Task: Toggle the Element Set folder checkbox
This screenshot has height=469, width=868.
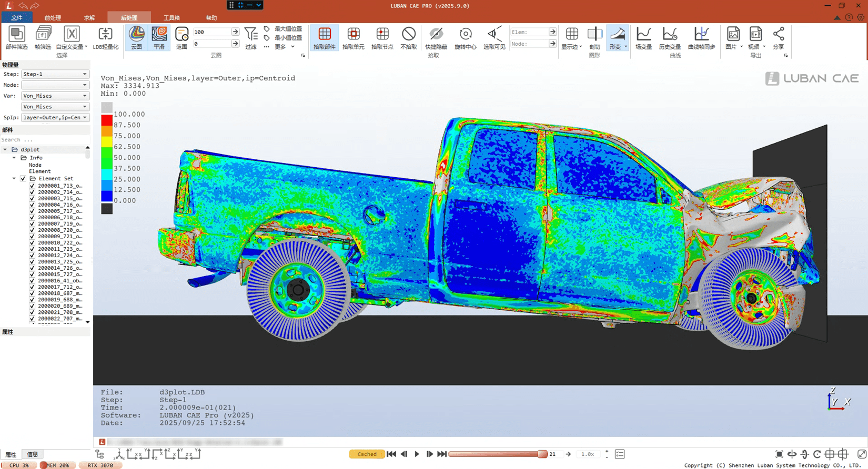Action: pos(23,179)
